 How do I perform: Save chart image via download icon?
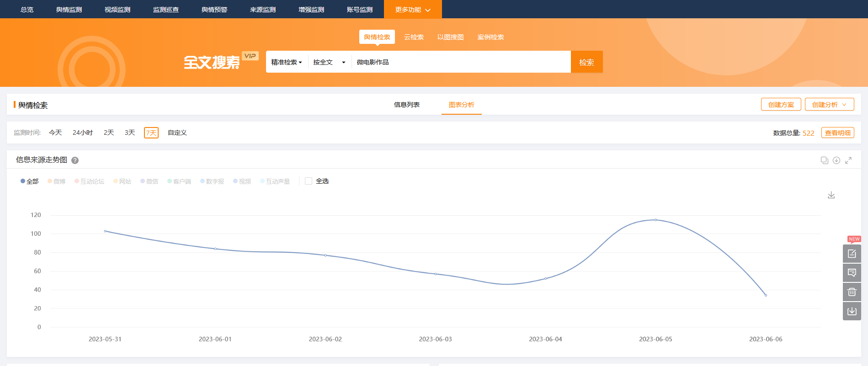click(x=831, y=195)
